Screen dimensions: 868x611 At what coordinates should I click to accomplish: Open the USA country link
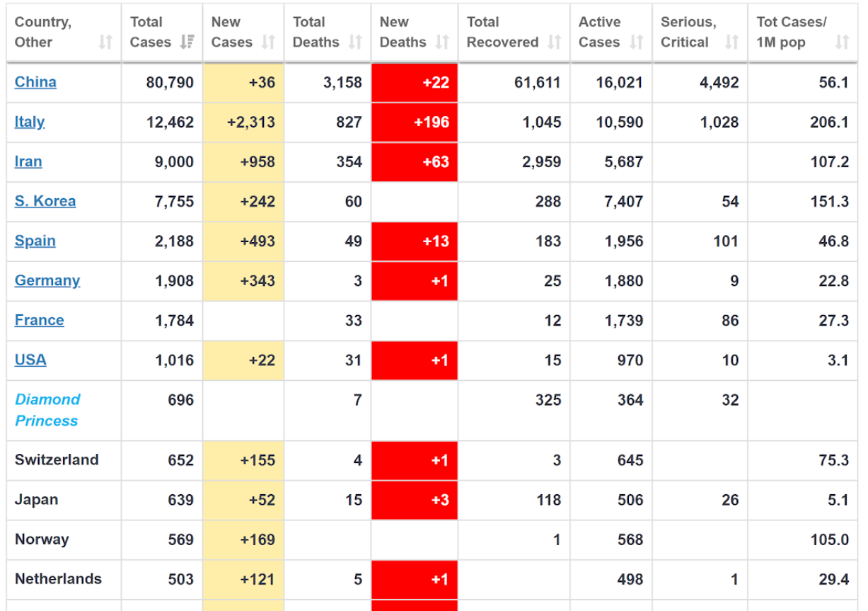tap(30, 360)
